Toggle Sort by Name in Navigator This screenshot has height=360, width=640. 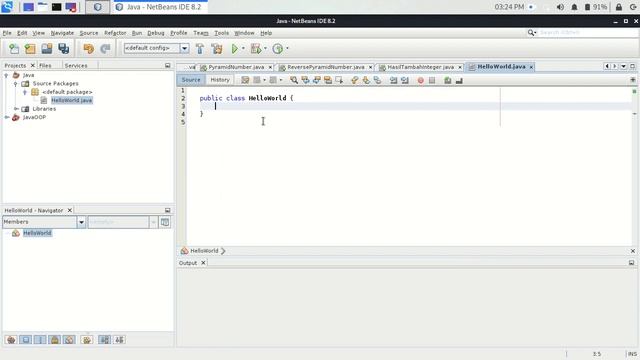[104, 340]
